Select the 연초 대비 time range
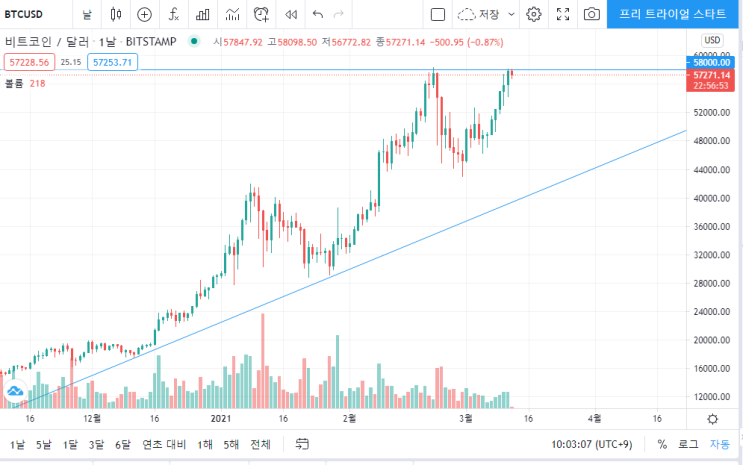The width and height of the screenshot is (743, 465). [164, 445]
